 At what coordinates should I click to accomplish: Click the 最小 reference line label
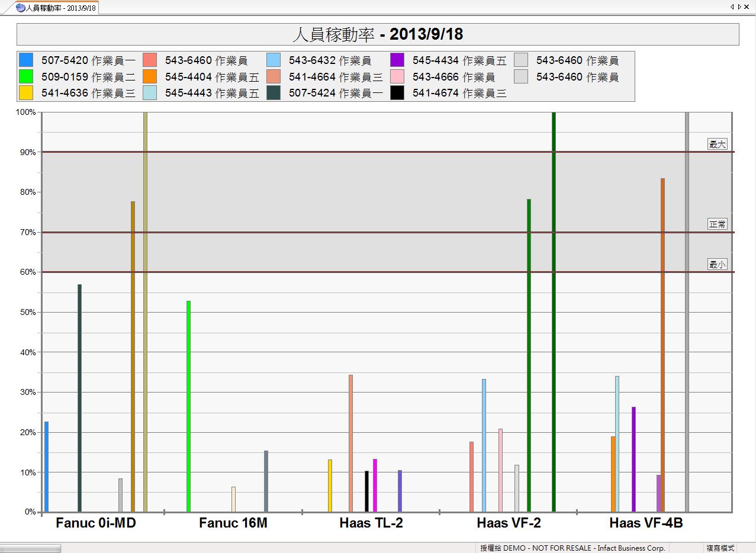[x=717, y=264]
